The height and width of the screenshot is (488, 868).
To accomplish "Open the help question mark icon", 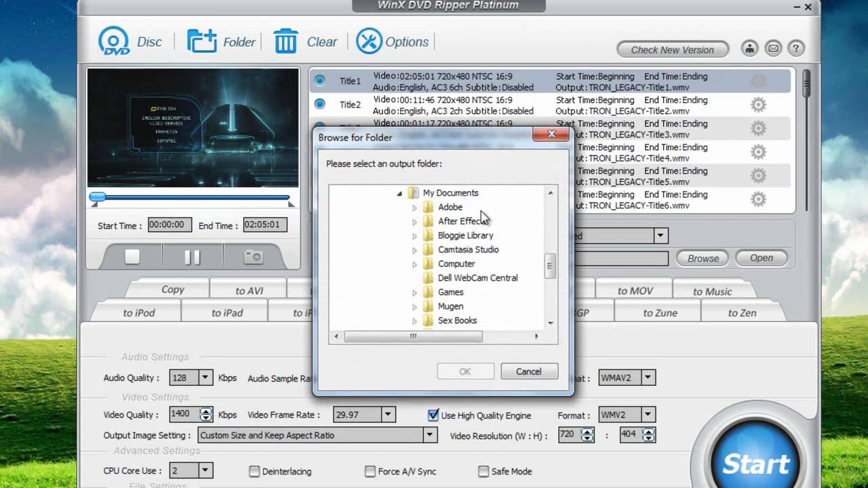I will [796, 49].
